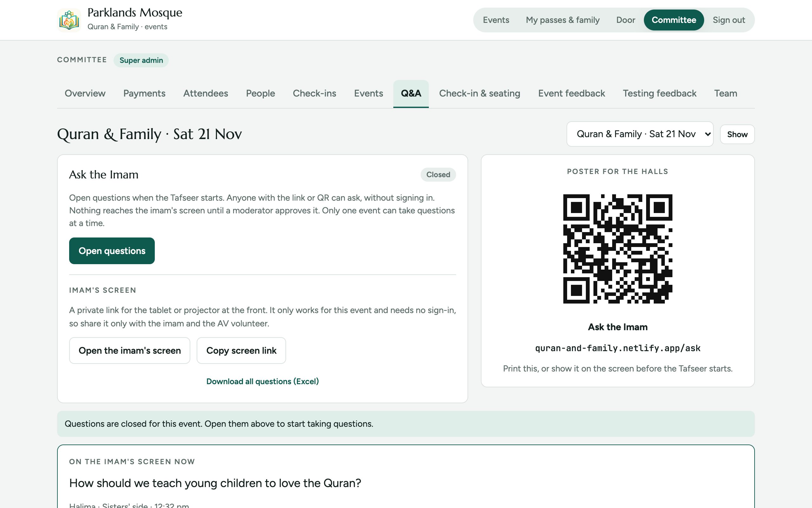
Task: Switch to the Overview tab
Action: pos(85,93)
